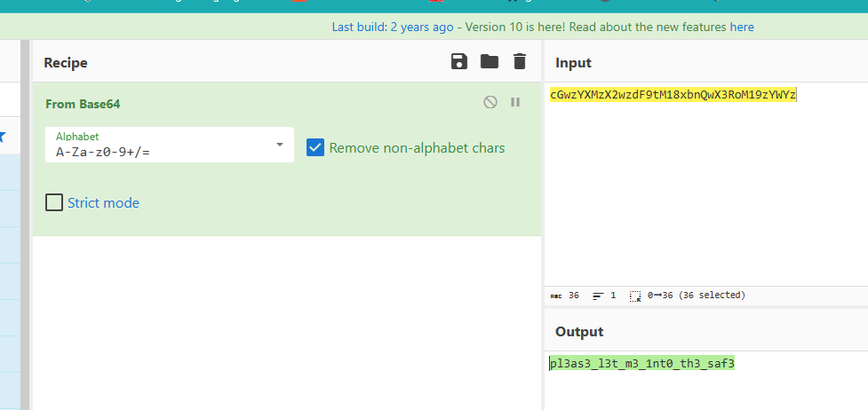Follow the 'here' new features link
Viewport: 868px width, 410px height.
(742, 28)
